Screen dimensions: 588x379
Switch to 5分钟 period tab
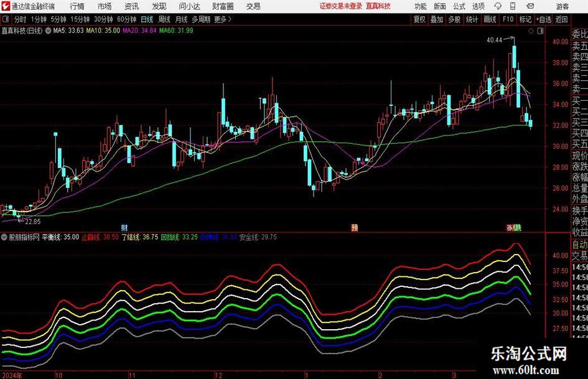[58, 19]
